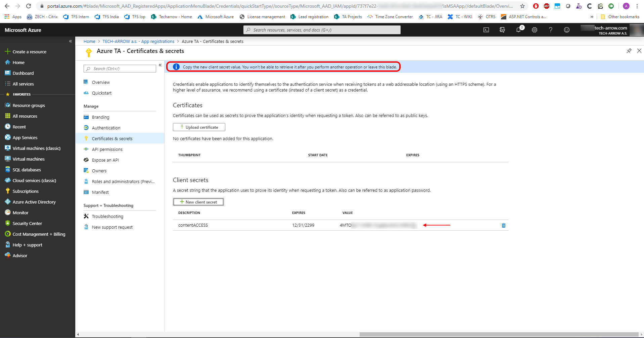Open API permissions menu item
This screenshot has height=338, width=644.
tap(107, 150)
